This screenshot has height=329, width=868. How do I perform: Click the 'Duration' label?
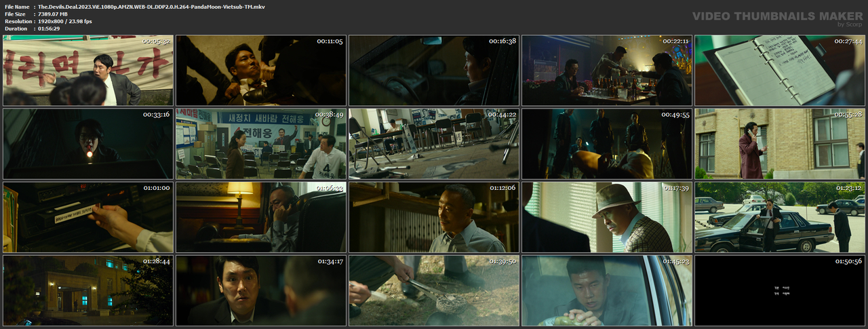pos(16,28)
